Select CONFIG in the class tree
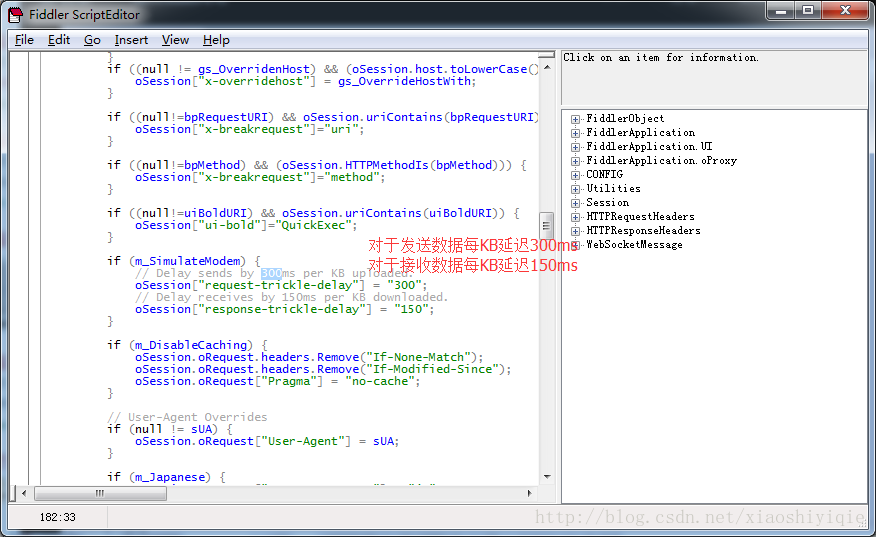Viewport: 876px width, 537px height. point(604,174)
